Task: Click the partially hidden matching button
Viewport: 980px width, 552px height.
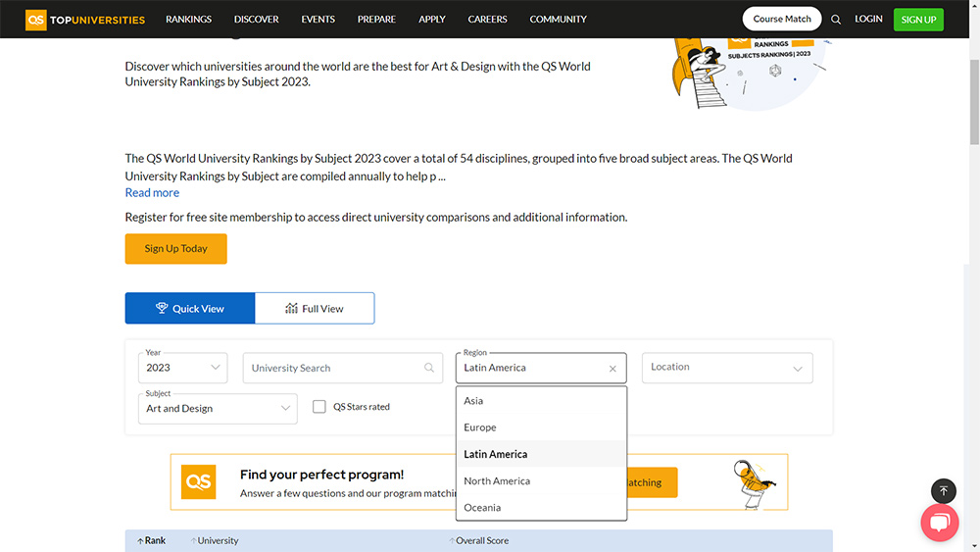Action: (x=652, y=482)
